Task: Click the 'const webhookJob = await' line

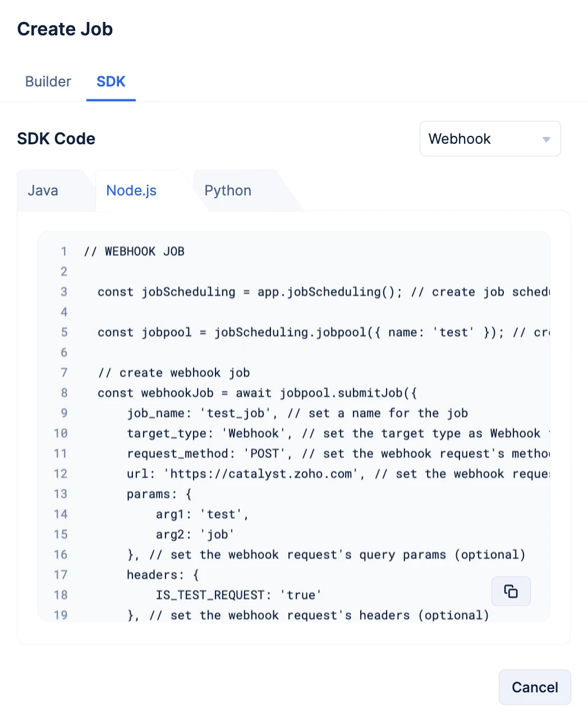Action: [257, 393]
